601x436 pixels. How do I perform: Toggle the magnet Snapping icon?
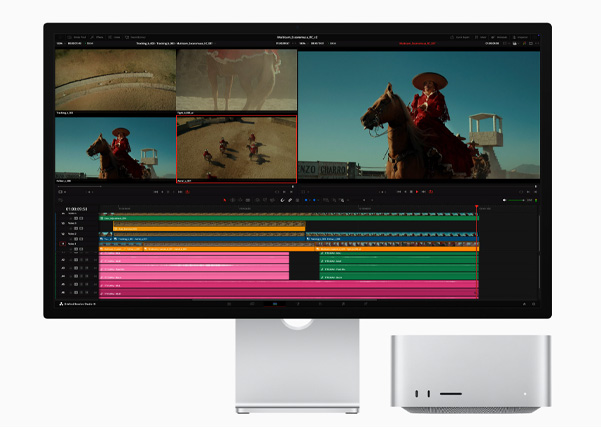pos(282,200)
